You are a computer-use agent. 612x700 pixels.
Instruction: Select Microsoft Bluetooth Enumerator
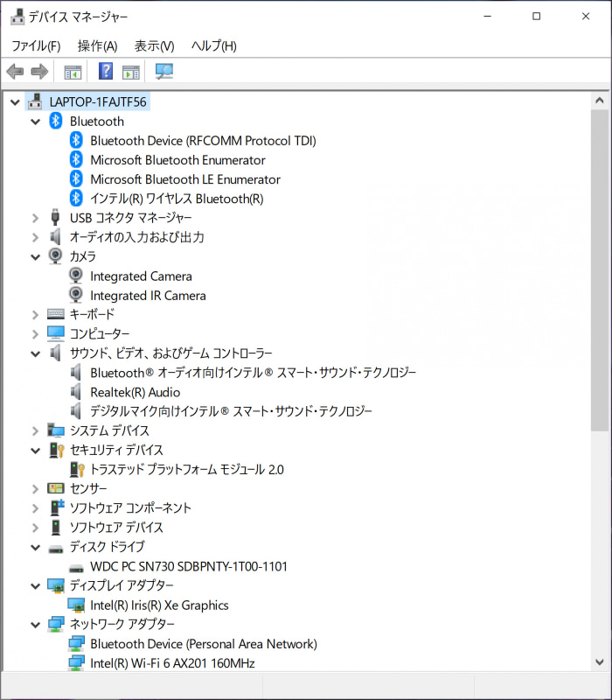click(x=177, y=160)
